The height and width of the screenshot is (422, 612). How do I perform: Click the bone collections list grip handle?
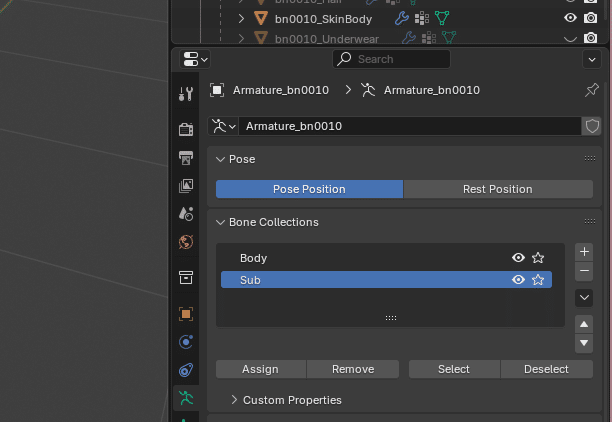[x=391, y=318]
